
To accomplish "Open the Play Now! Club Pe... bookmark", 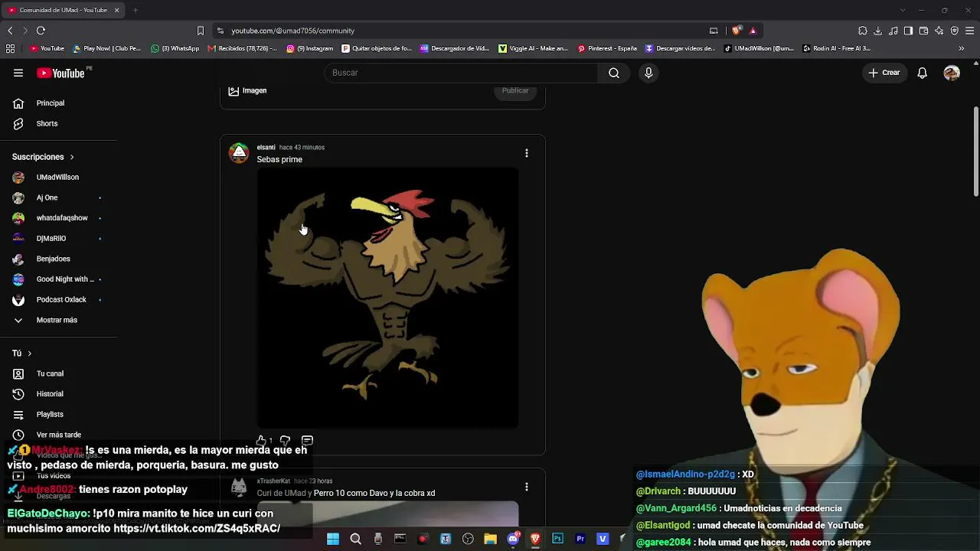I will point(107,48).
